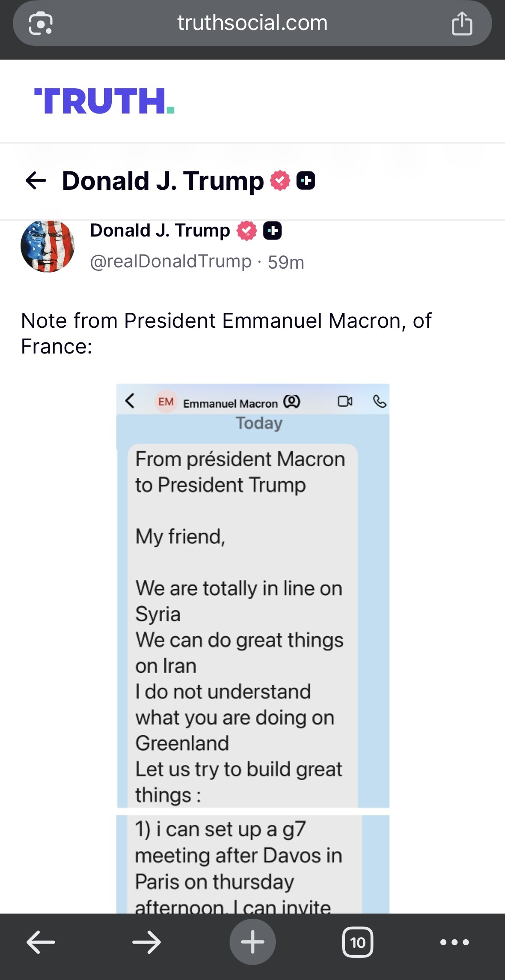Tap the EM contact avatar
The height and width of the screenshot is (980, 505).
166,402
